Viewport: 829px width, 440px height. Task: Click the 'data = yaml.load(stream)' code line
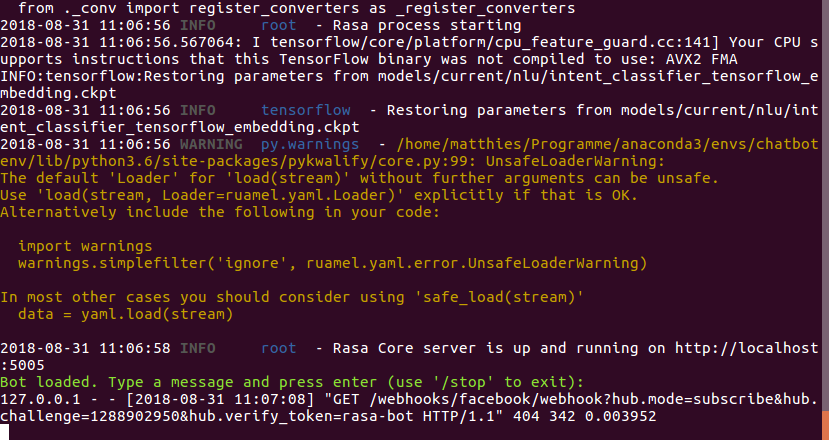pyautogui.click(x=126, y=314)
